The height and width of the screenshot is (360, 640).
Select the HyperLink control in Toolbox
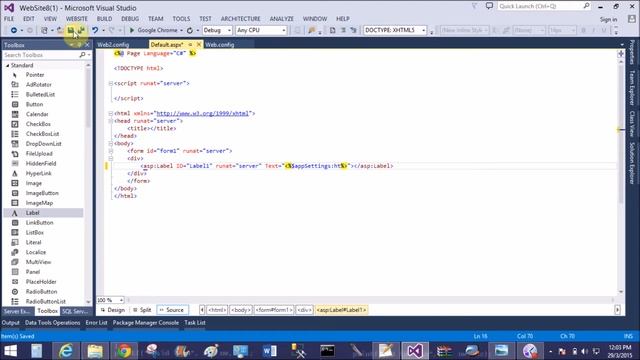pos(38,173)
